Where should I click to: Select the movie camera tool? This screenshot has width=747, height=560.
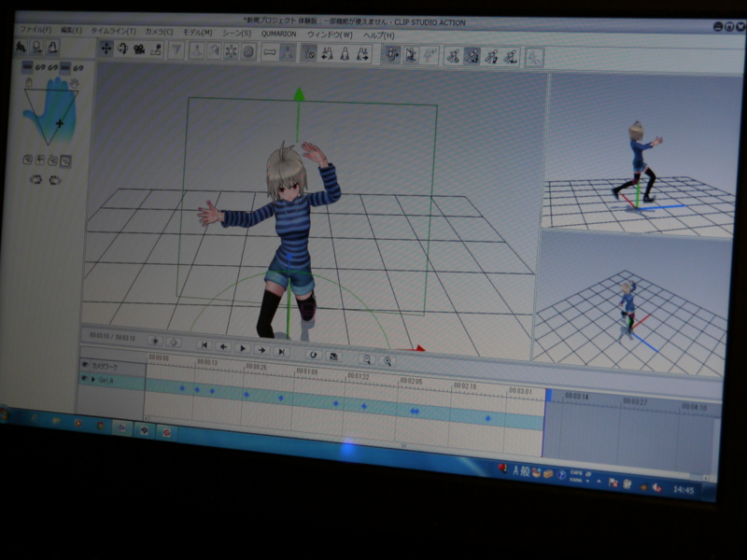(x=139, y=49)
